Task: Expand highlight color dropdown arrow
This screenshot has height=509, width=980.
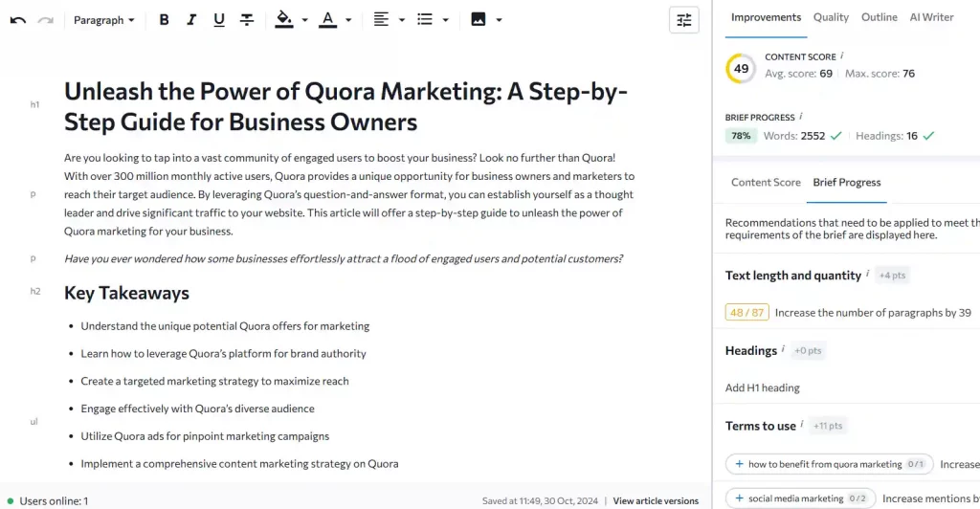Action: [305, 20]
